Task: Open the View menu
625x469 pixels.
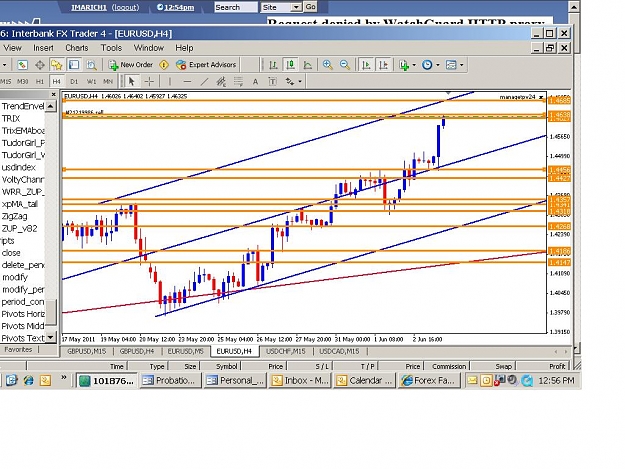Action: tap(12, 48)
